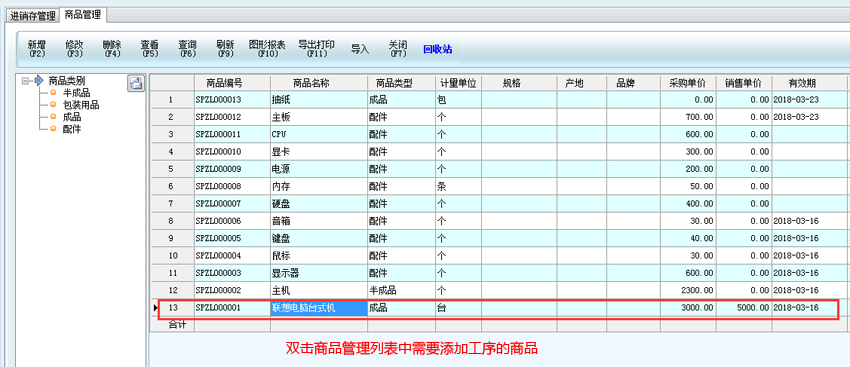Choose the 配件 category in tree
This screenshot has width=850, height=367.
tap(72, 129)
